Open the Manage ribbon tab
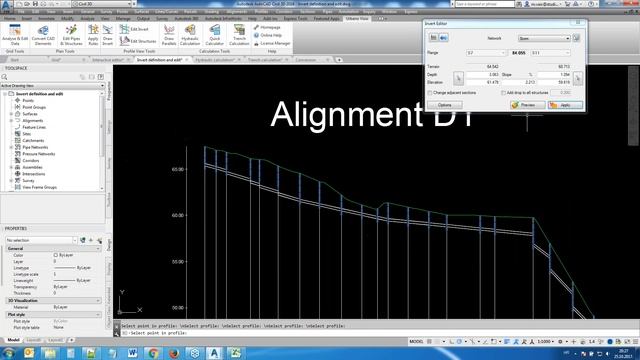This screenshot has width=640, height=360. click(x=123, y=19)
